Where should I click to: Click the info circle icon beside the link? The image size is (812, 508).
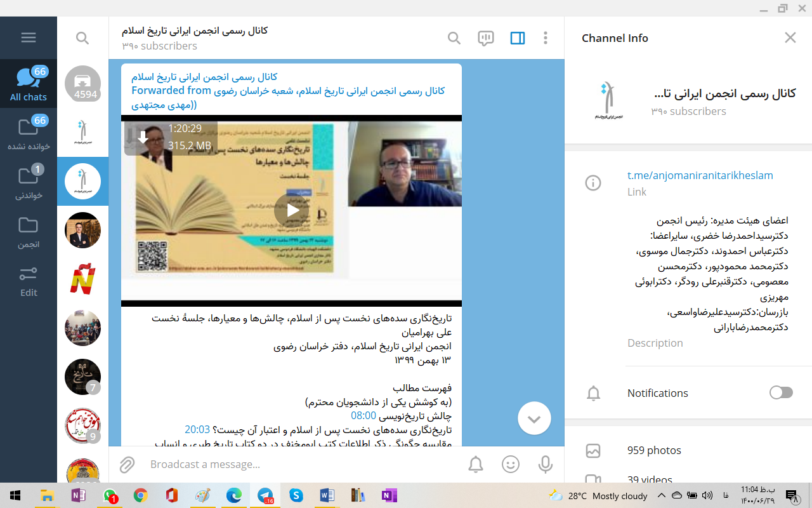coord(593,183)
